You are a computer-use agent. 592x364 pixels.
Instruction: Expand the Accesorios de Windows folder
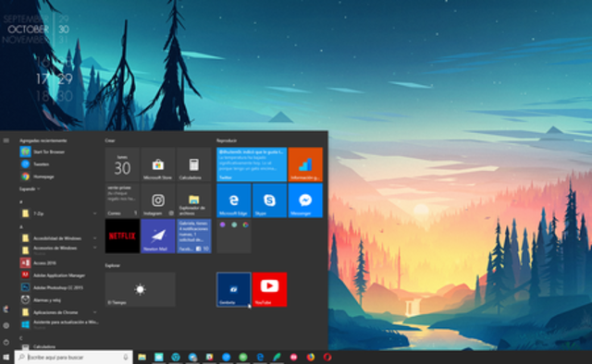(58, 249)
